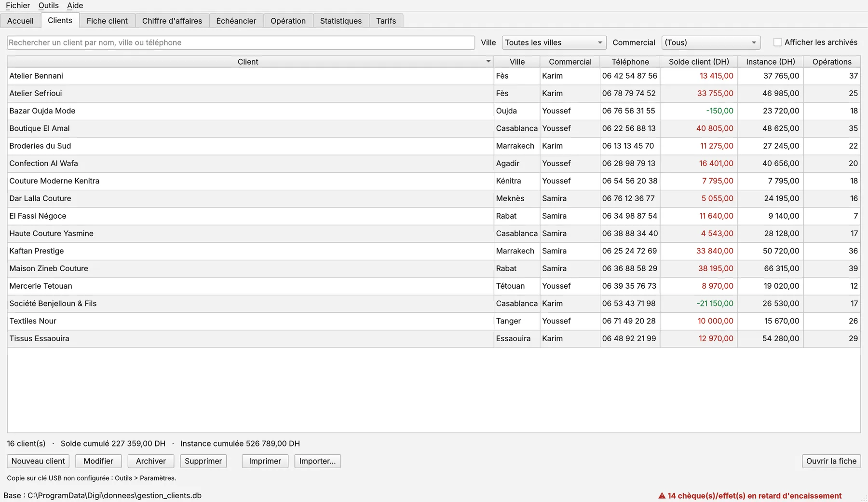Click Tissus Essaouira client name

(x=39, y=339)
